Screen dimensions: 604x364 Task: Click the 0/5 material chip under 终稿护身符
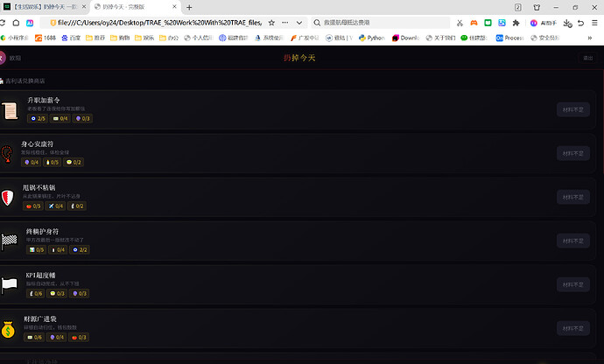[36, 250]
